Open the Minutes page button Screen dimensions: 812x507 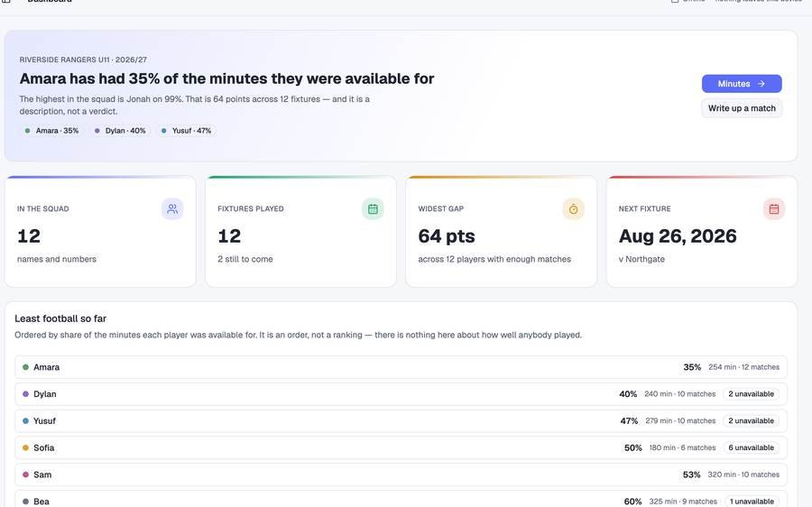742,83
